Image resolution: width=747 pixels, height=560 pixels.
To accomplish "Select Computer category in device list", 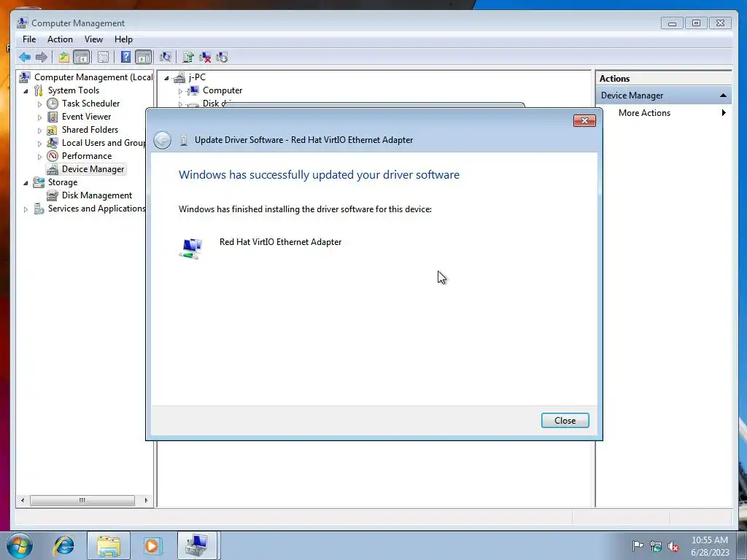I will point(222,90).
